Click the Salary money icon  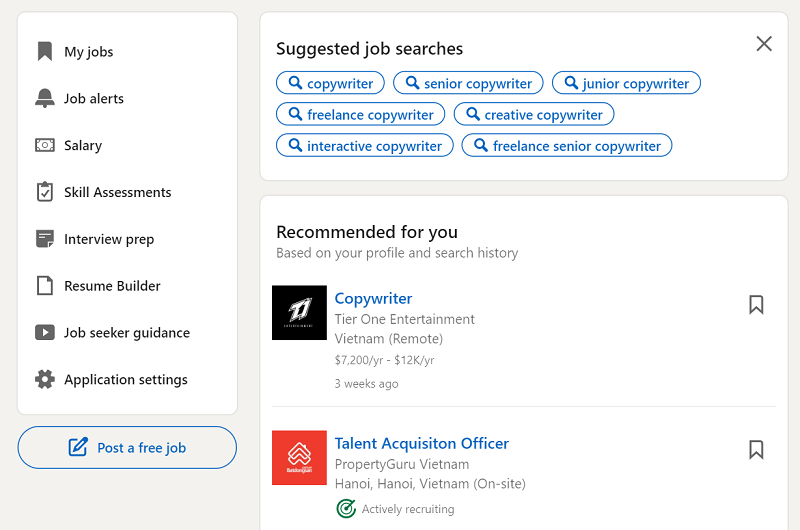point(45,145)
